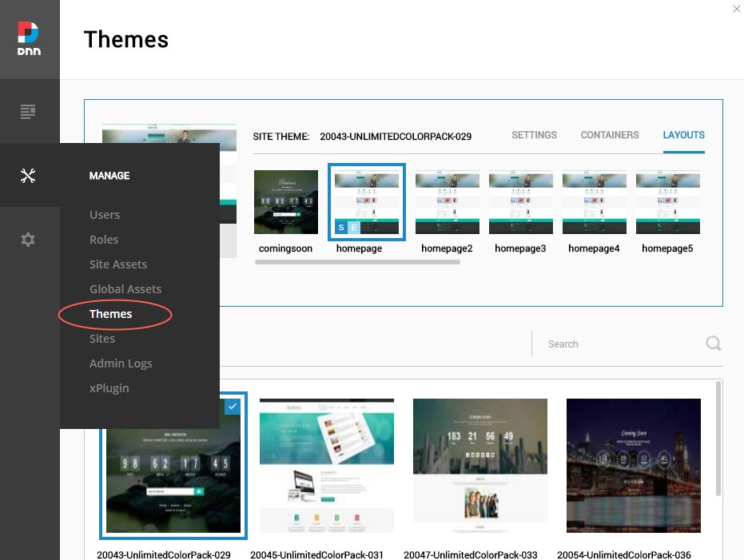Select theme 20045-UnlimitedColorPack-031 thumbnail
The height and width of the screenshot is (560, 744).
tap(326, 466)
